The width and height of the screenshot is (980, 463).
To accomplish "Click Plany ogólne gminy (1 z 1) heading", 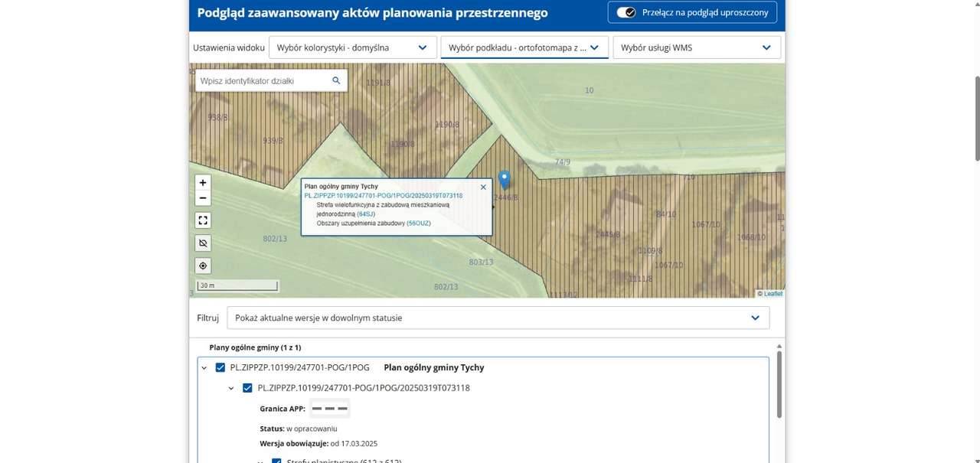I will (x=255, y=347).
